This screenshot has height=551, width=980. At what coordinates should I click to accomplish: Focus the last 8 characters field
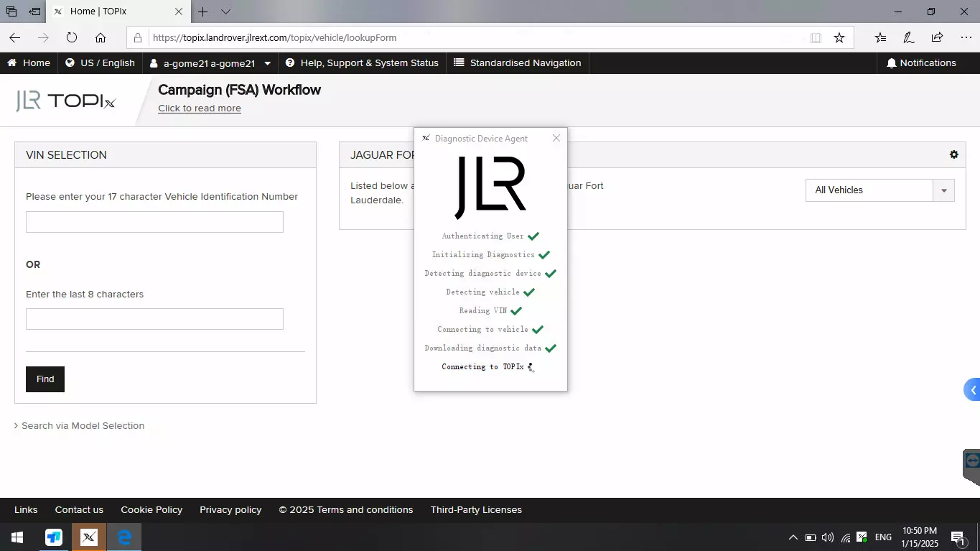coord(154,319)
